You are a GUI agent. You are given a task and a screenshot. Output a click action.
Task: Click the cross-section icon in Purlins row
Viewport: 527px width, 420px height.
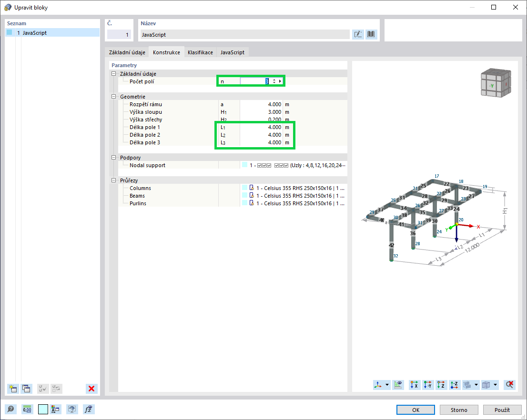[252, 203]
